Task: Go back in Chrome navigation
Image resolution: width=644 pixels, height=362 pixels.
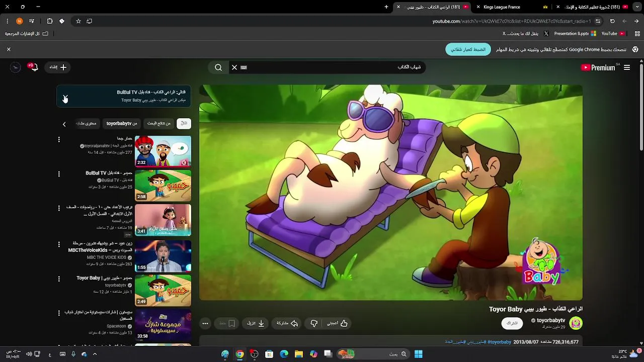Action: click(636, 21)
